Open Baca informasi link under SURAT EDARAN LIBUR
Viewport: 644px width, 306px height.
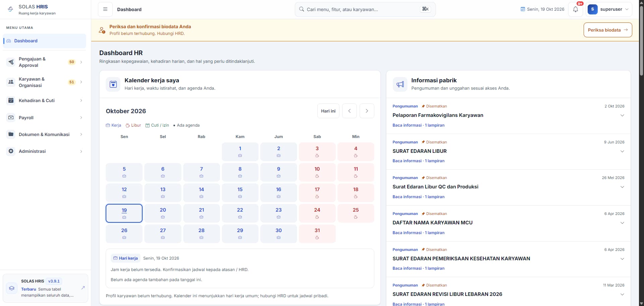[x=418, y=161]
